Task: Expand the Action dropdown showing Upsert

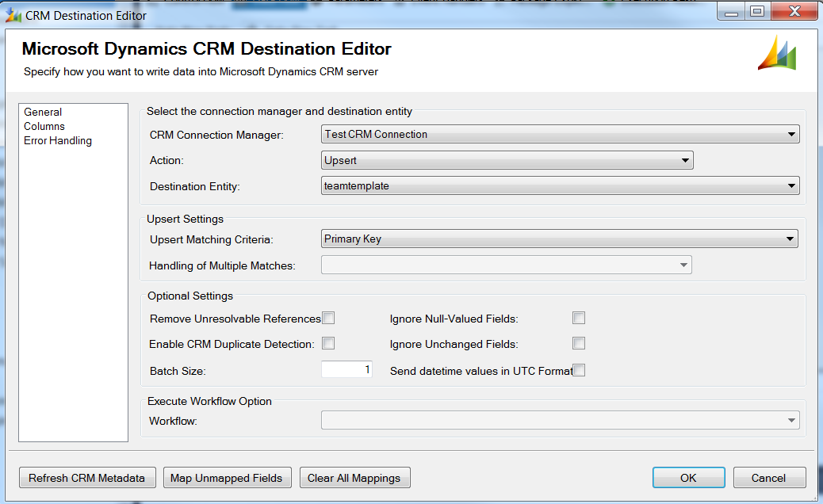Action: point(507,161)
